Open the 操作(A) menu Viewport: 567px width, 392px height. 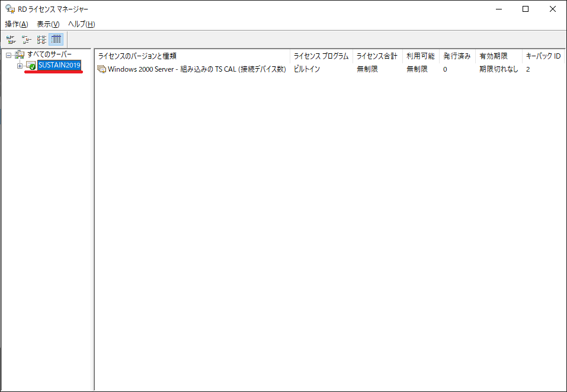point(17,24)
